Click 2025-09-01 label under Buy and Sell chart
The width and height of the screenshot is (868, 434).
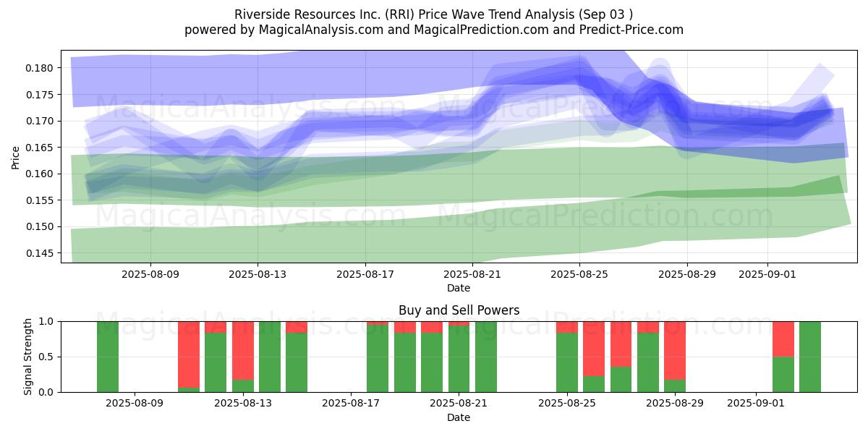(x=756, y=404)
